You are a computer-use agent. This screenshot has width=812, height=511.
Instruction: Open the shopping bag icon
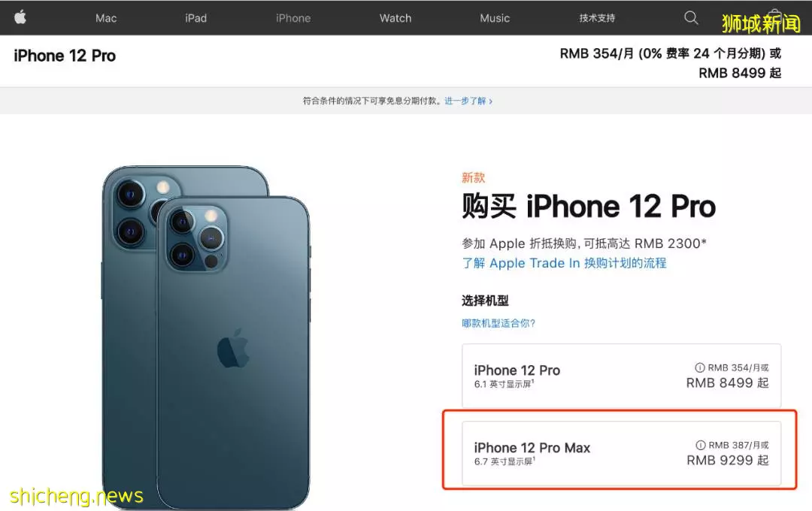tap(774, 16)
